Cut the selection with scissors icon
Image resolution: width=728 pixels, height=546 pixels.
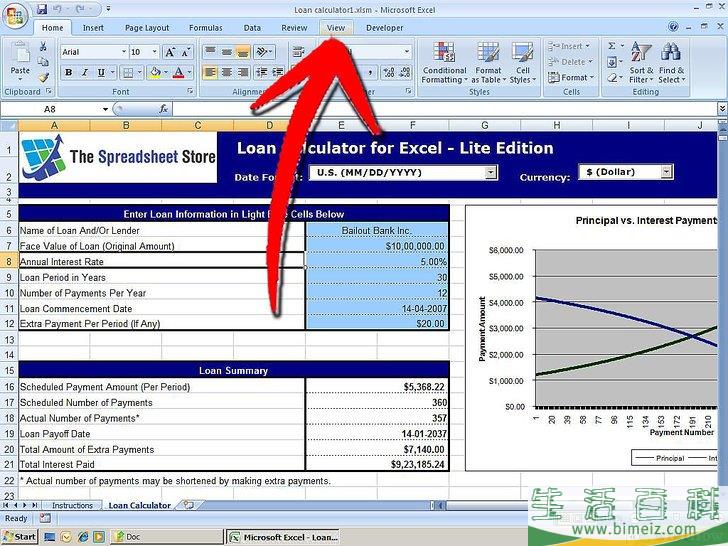[43, 46]
